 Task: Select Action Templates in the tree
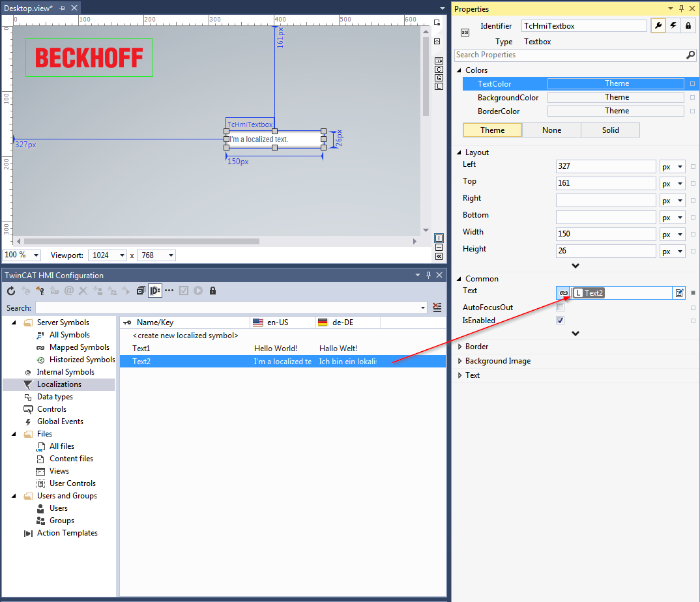(x=67, y=533)
